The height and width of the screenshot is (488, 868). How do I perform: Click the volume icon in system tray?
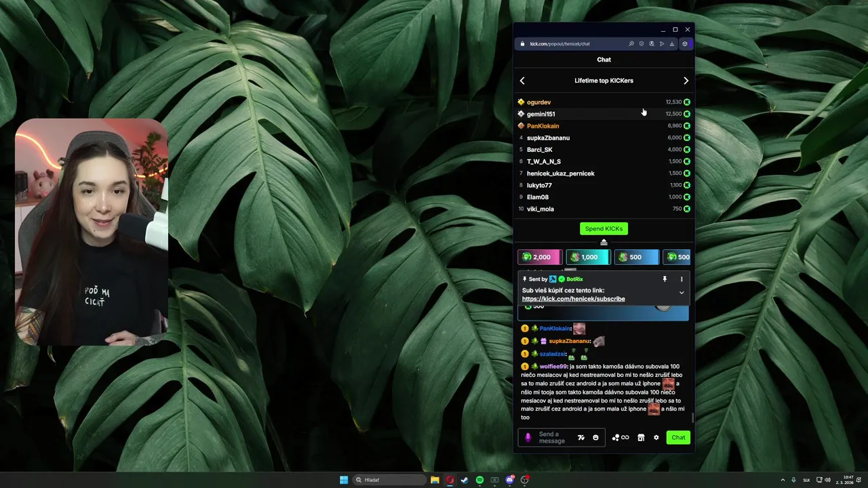[827, 480]
